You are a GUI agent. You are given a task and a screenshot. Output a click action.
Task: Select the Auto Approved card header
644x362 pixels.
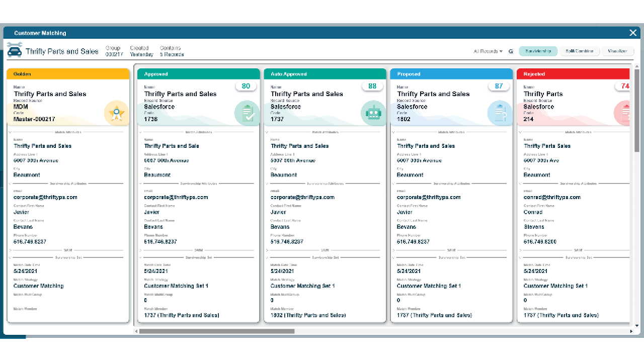pyautogui.click(x=325, y=74)
